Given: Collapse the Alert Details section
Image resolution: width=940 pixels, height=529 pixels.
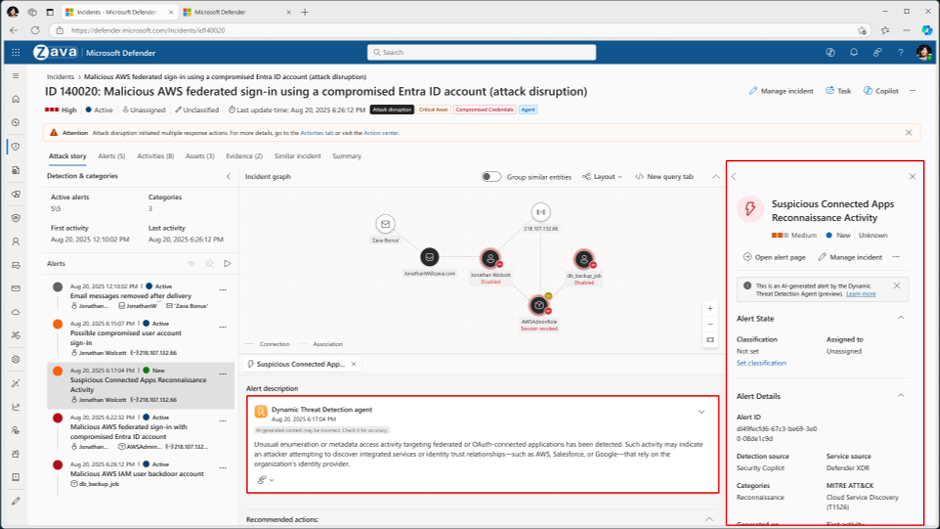Looking at the screenshot, I should [900, 396].
